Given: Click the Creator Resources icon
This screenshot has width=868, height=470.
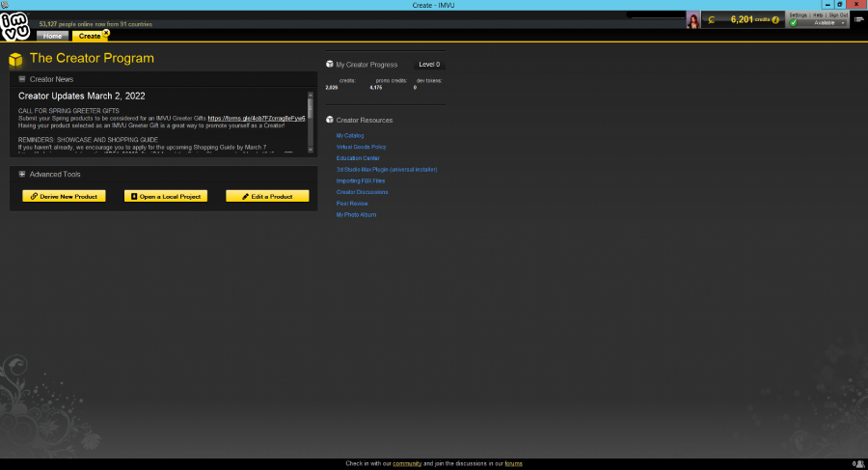Looking at the screenshot, I should [x=330, y=120].
